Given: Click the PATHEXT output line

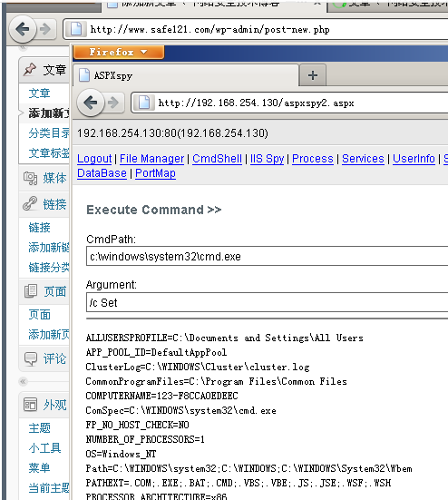Looking at the screenshot, I should 239,483.
